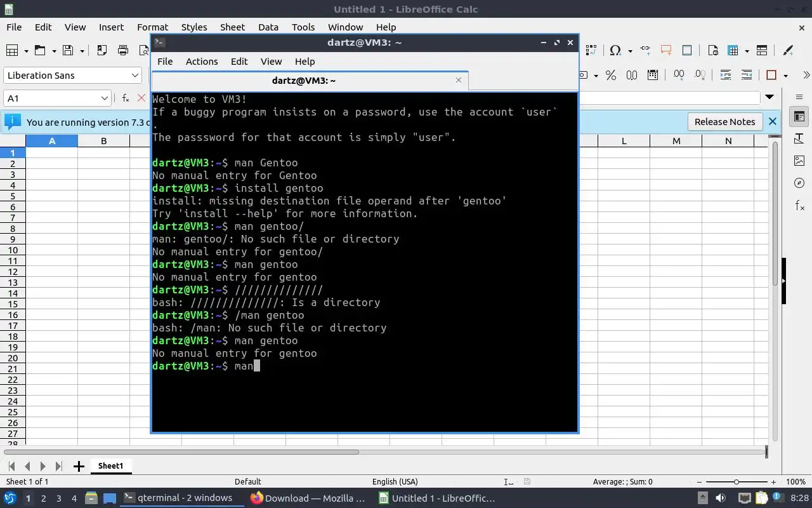This screenshot has height=508, width=812.
Task: Open the Function Wizard fx icon
Action: point(126,98)
